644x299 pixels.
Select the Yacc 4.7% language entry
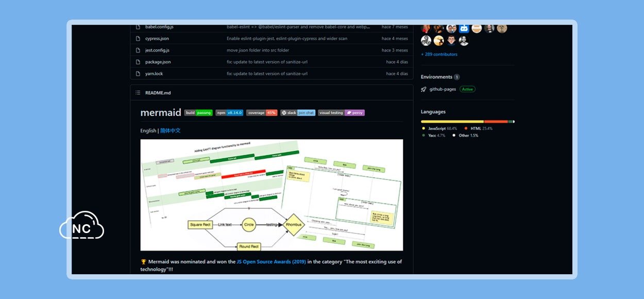[433, 136]
